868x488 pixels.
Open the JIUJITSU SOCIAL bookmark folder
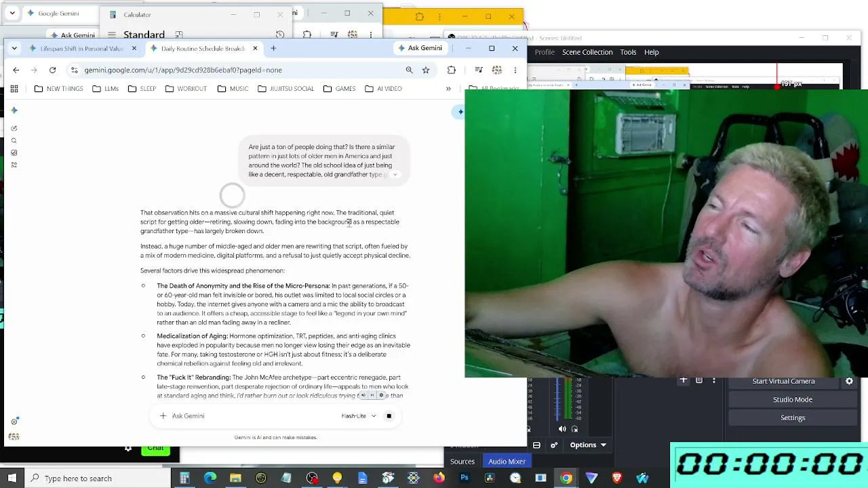click(x=285, y=89)
